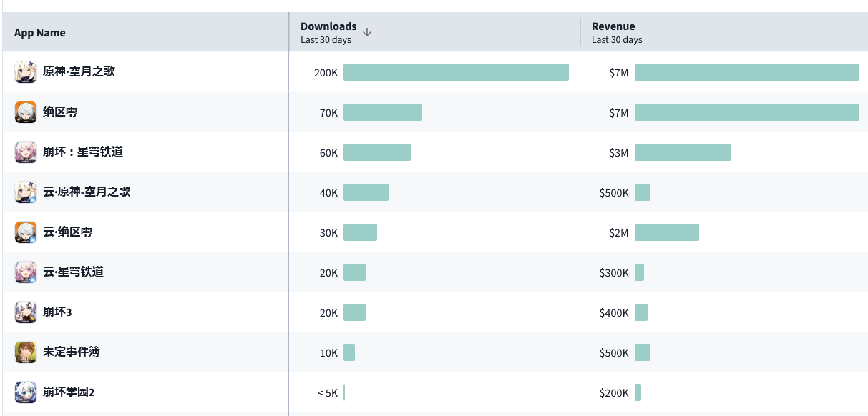This screenshot has width=868, height=416.
Task: Click the 200K downloads value
Action: point(326,73)
